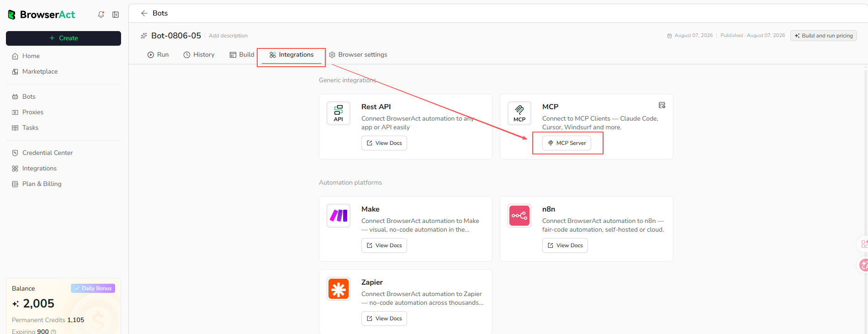Click Add description field
The width and height of the screenshot is (868, 334).
pyautogui.click(x=228, y=36)
